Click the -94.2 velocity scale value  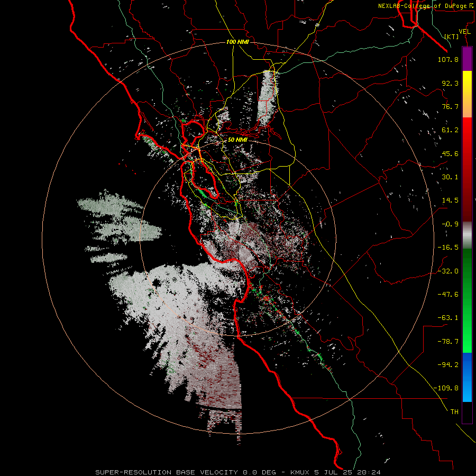[x=448, y=364]
